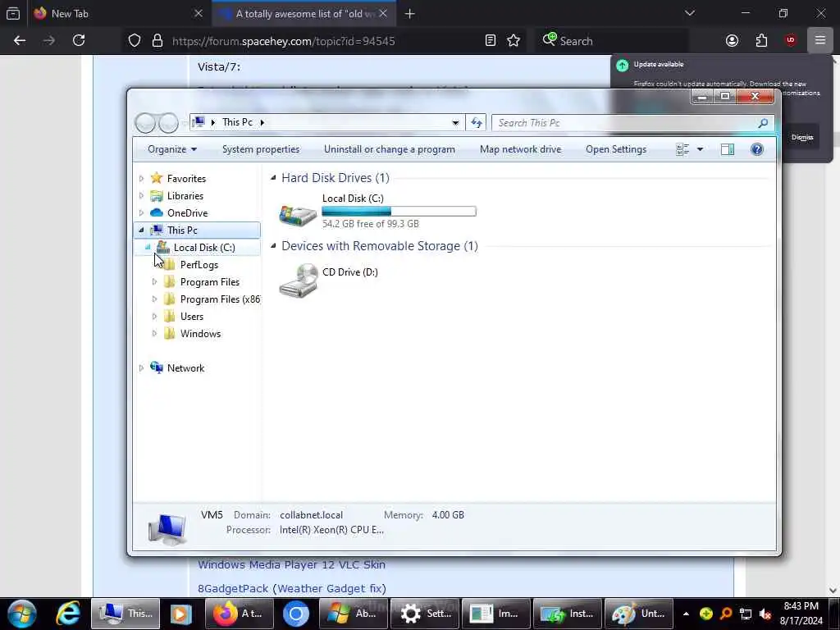Click the site padlock security icon
The image size is (840, 630).
(157, 41)
